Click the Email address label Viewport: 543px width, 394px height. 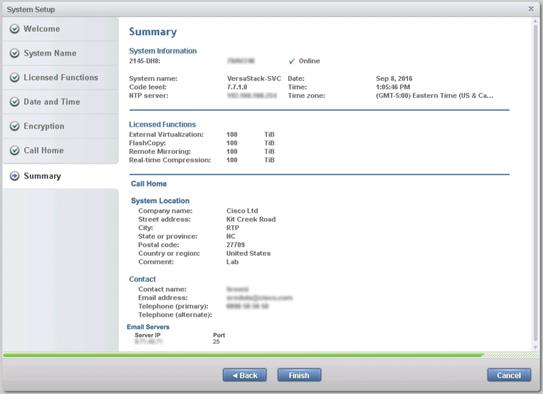pos(163,298)
